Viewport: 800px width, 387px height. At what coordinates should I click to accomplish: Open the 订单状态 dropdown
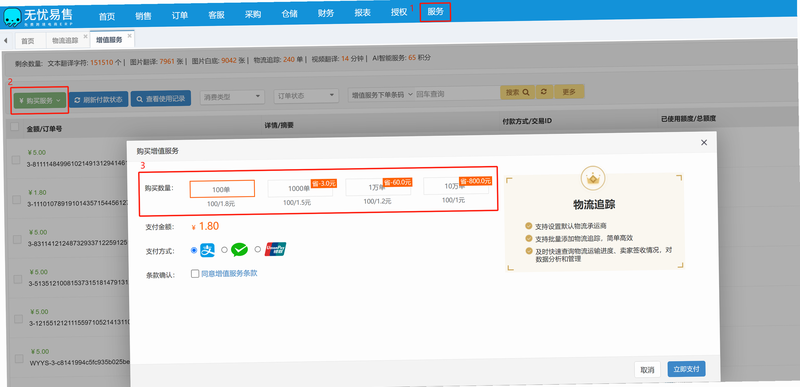coord(306,95)
